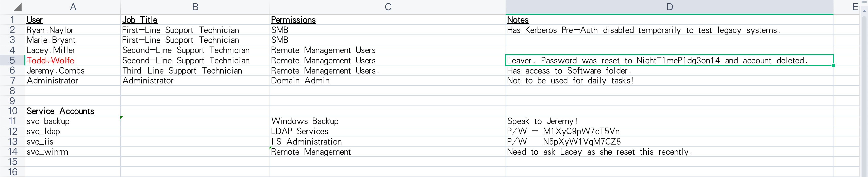Image resolution: width=868 pixels, height=177 pixels.
Task: Click the "User" header cell
Action: [x=73, y=20]
